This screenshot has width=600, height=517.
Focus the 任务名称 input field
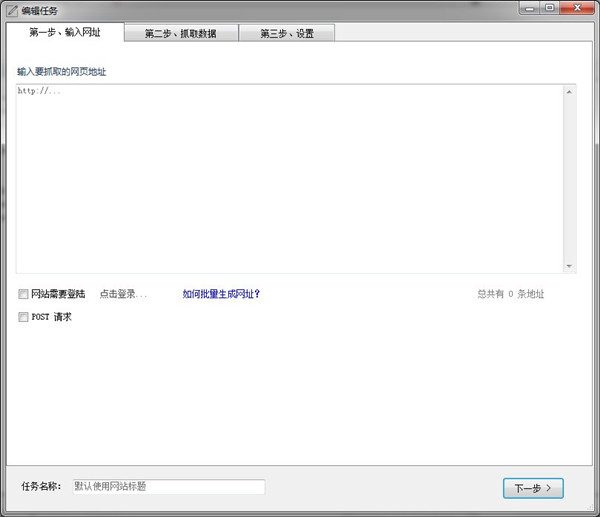click(x=168, y=487)
